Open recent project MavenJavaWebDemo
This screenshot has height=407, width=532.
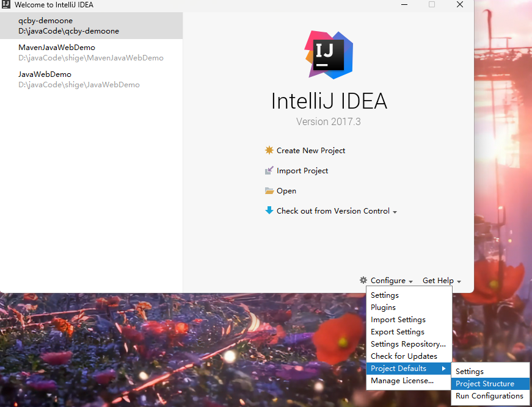point(91,52)
